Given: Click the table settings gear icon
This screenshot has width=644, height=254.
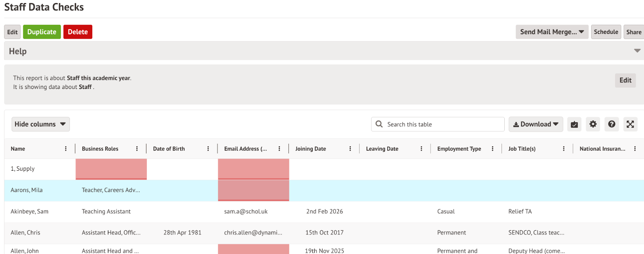Looking at the screenshot, I should tap(593, 124).
